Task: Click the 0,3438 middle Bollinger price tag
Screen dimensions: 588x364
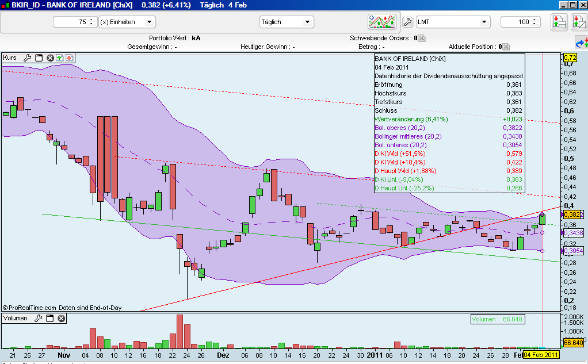Action: (574, 233)
